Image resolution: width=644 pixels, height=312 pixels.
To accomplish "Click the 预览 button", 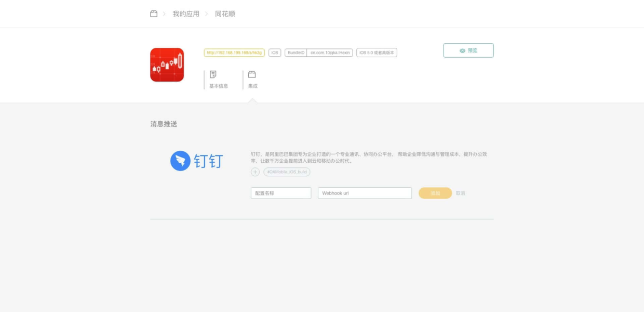I will [x=468, y=50].
